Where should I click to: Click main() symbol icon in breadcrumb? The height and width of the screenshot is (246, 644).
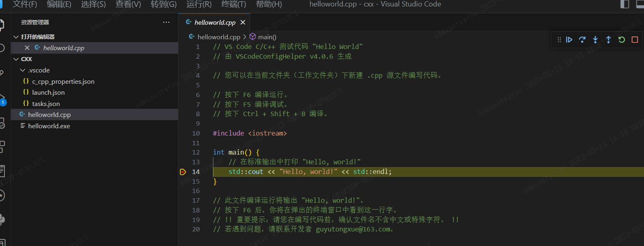coord(253,37)
